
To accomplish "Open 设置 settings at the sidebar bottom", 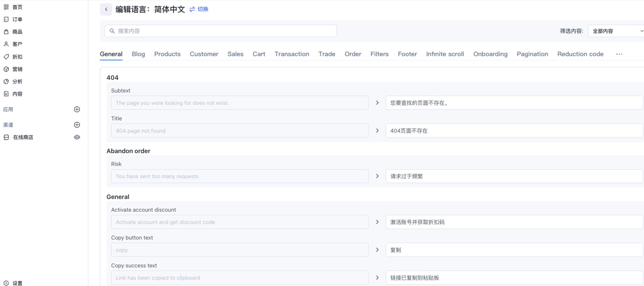I will pos(17,283).
